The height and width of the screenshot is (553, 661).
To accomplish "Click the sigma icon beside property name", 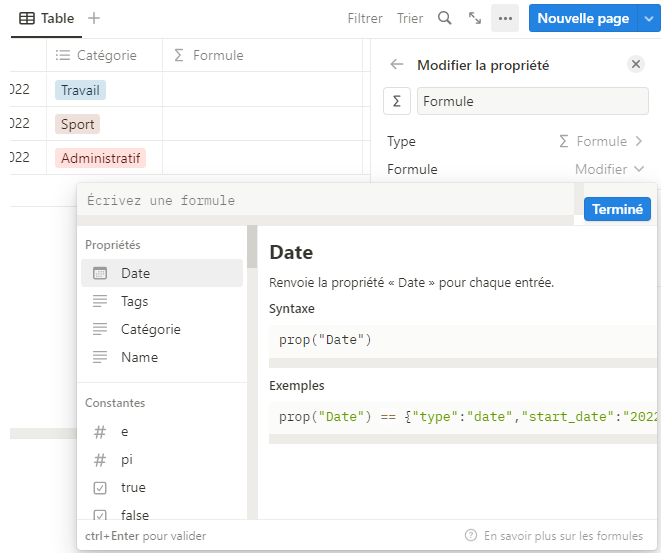I will point(397,101).
